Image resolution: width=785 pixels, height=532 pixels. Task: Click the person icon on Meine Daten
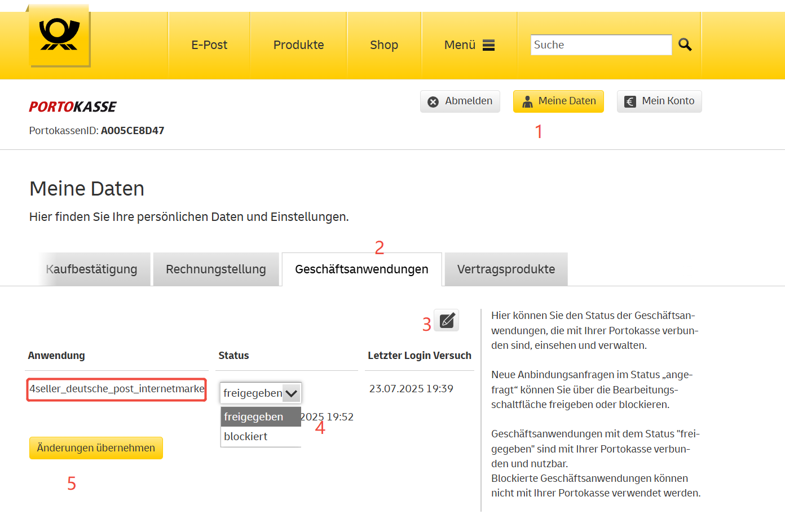pyautogui.click(x=527, y=101)
